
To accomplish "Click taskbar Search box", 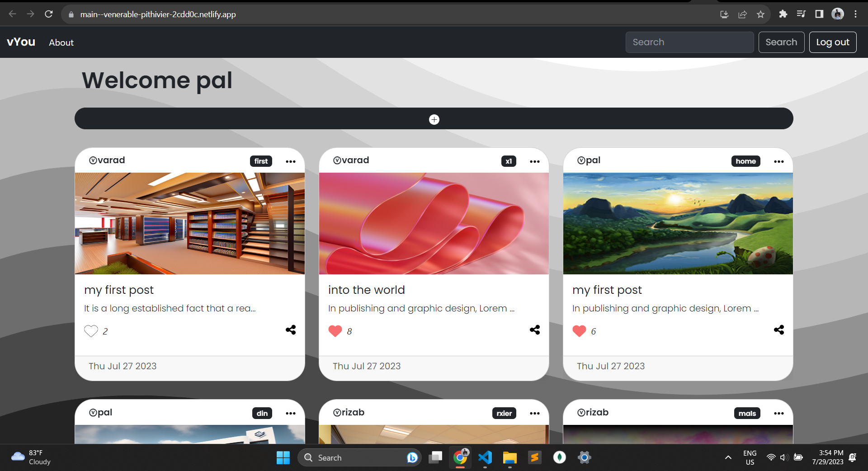I will point(359,457).
